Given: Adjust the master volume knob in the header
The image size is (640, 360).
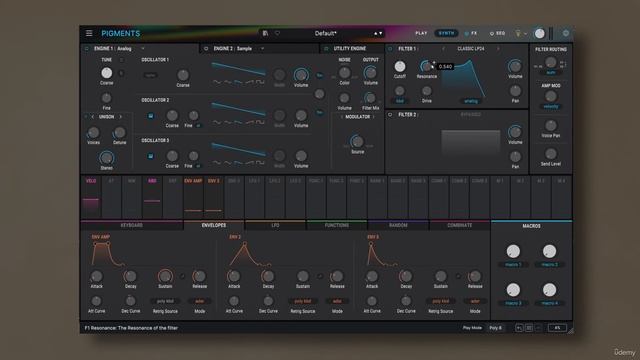Looking at the screenshot, I should 539,33.
